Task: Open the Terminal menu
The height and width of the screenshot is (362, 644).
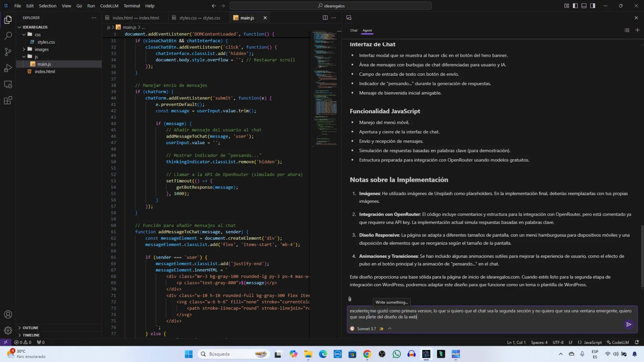Action: 131,6
